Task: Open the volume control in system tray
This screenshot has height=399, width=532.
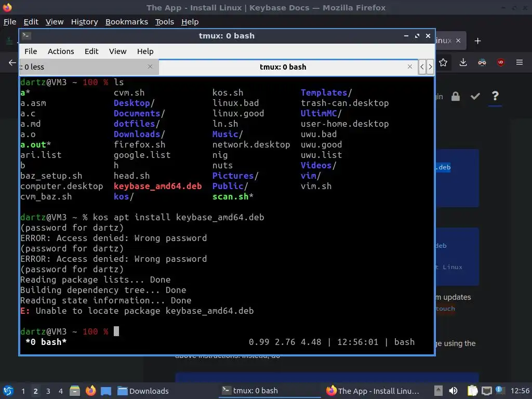Action: click(453, 391)
